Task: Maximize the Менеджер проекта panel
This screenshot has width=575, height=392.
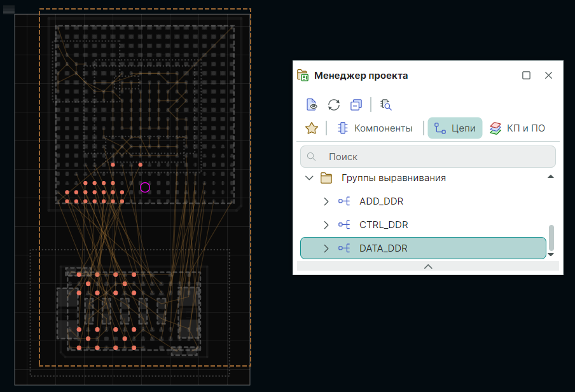Action: click(526, 75)
